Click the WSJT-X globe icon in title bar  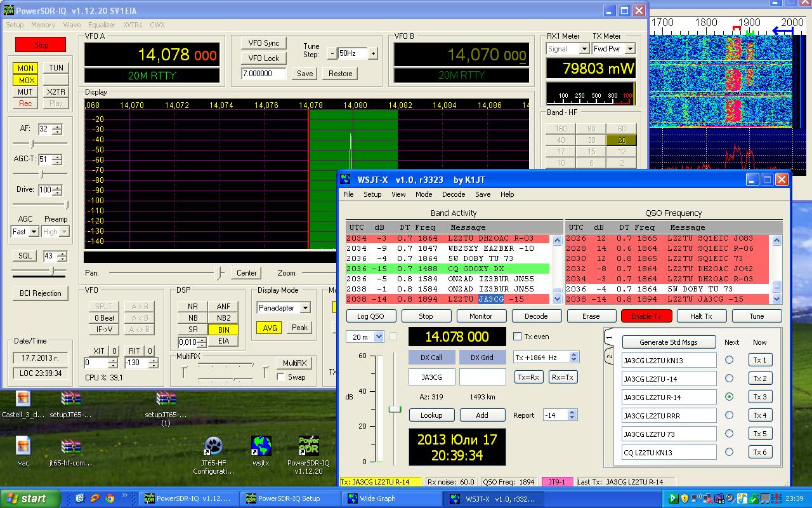point(346,180)
